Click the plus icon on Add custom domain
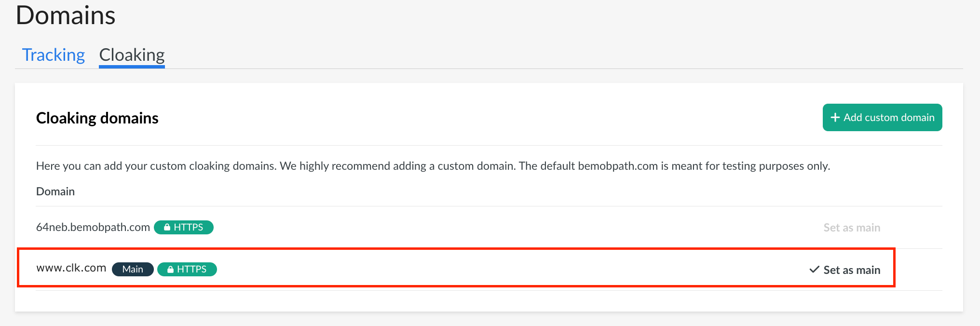The height and width of the screenshot is (326, 980). pyautogui.click(x=835, y=118)
